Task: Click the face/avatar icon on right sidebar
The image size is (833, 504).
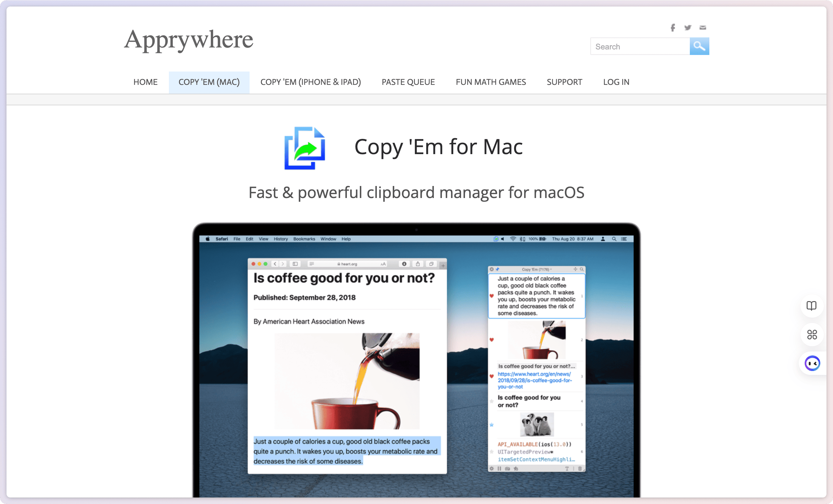Action: click(811, 363)
